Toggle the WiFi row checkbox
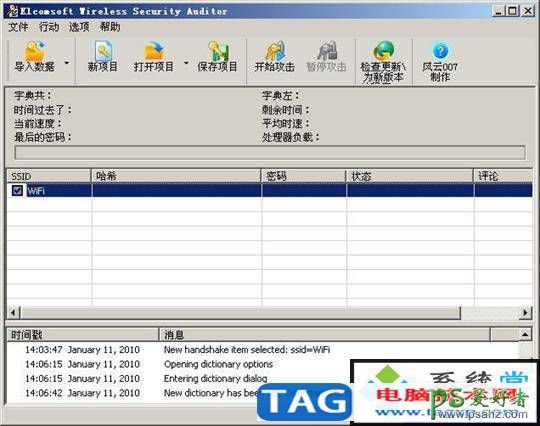This screenshot has height=426, width=540. tap(17, 190)
